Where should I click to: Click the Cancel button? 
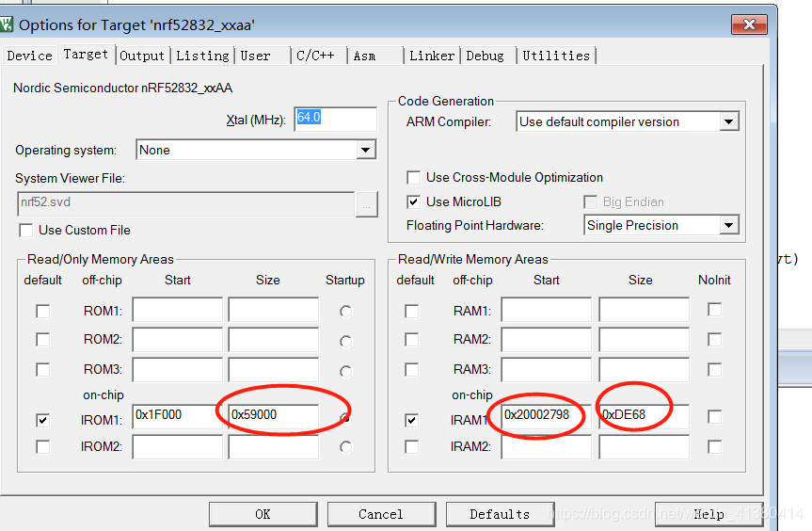point(381,514)
